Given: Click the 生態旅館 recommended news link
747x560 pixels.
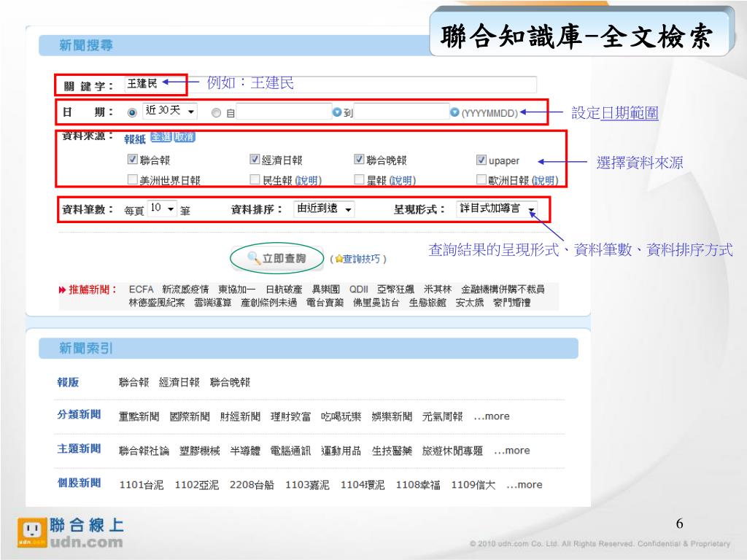Looking at the screenshot, I should [x=427, y=303].
